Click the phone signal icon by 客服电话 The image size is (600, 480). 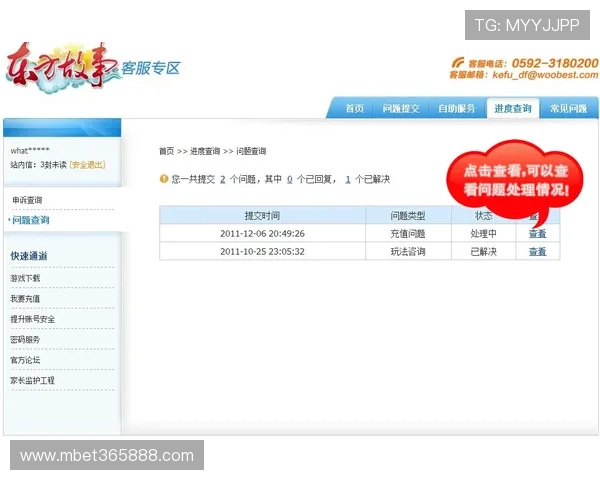[458, 62]
